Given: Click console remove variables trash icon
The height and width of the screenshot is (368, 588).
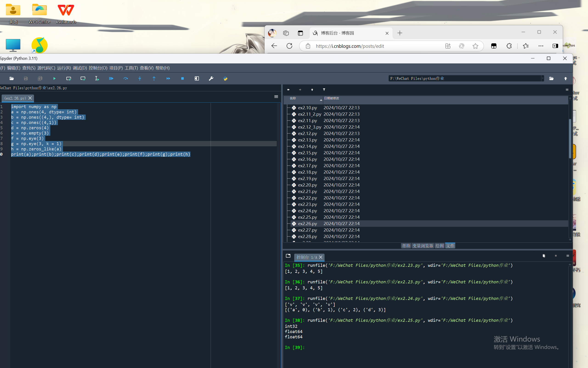Looking at the screenshot, I should tap(544, 256).
